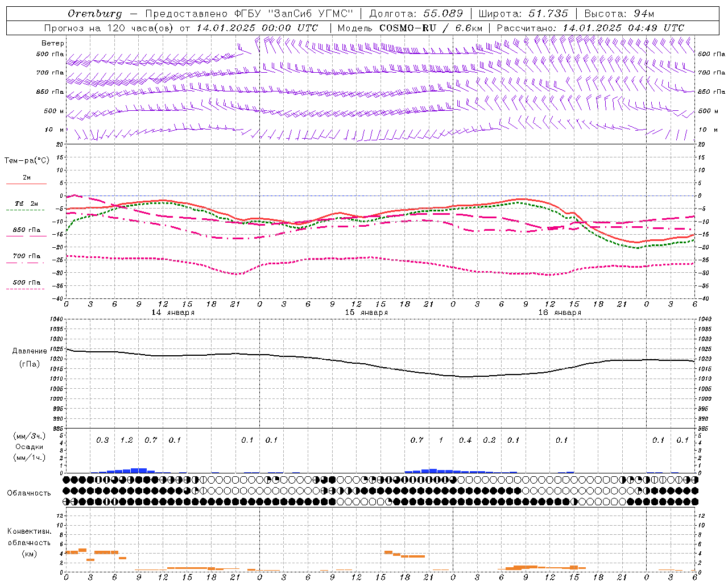The image size is (728, 582).
Task: Click the Td 2м dew point legend entry
Action: [x=27, y=203]
